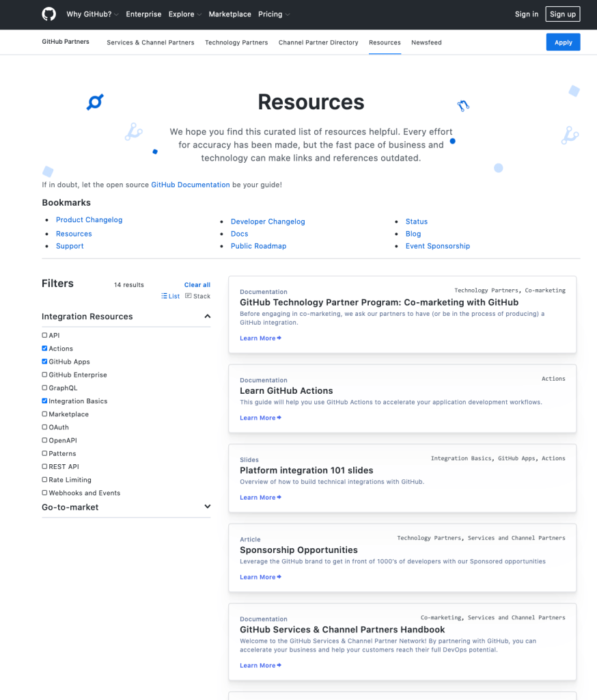
Task: Click the pale git-merge icon at far right
Action: pos(570,135)
